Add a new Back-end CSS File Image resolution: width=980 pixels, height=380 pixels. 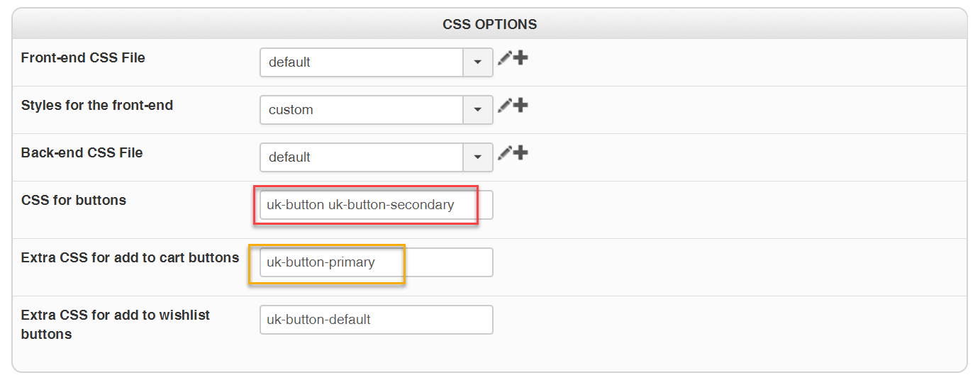[x=520, y=153]
